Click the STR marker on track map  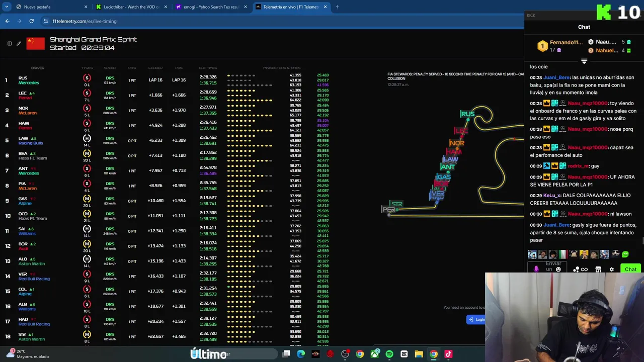[x=396, y=204]
